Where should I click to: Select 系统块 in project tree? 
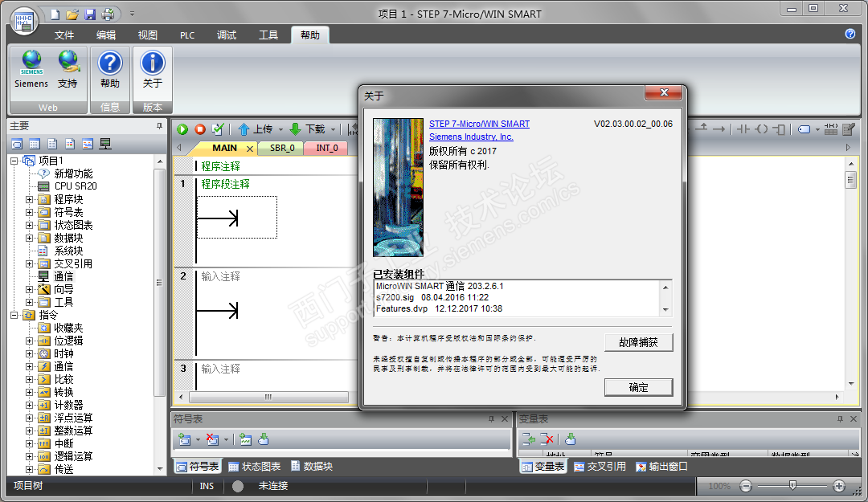[68, 251]
